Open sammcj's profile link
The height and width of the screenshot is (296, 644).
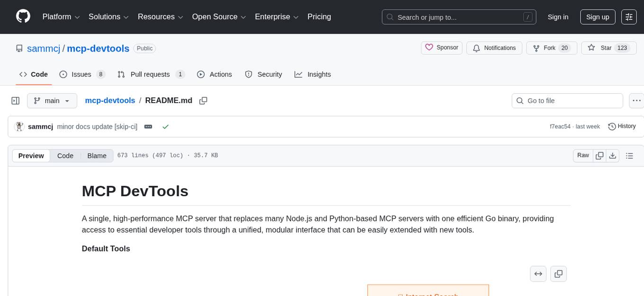point(44,48)
